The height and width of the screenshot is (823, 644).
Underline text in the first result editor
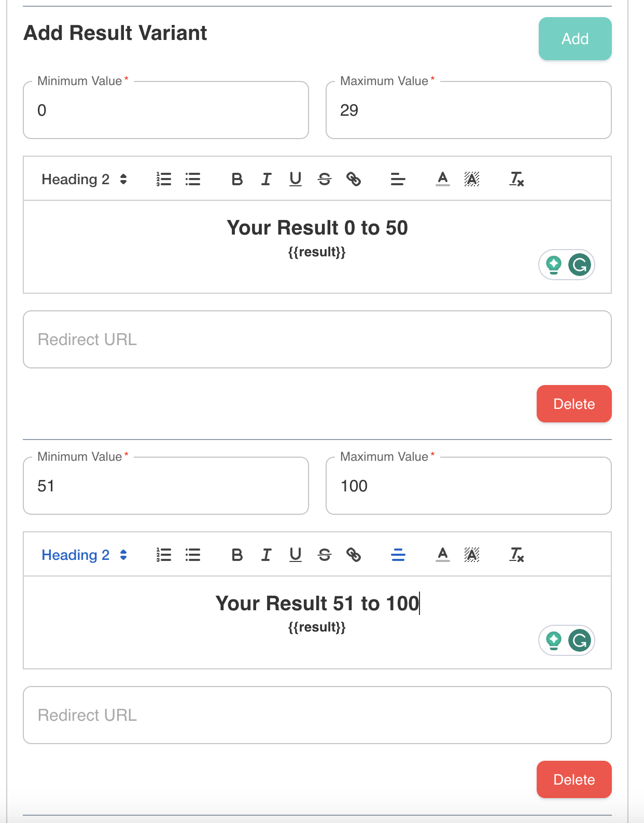295,179
